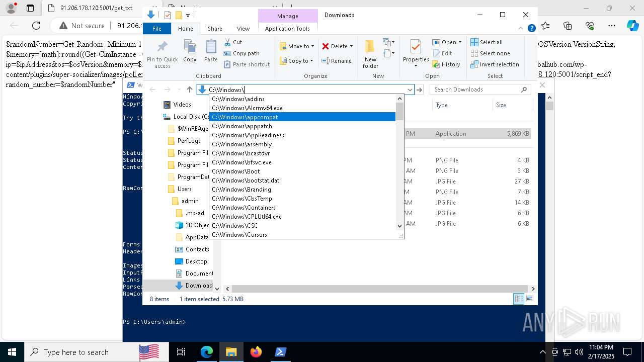Switch to the View ribbon tab

pyautogui.click(x=243, y=29)
